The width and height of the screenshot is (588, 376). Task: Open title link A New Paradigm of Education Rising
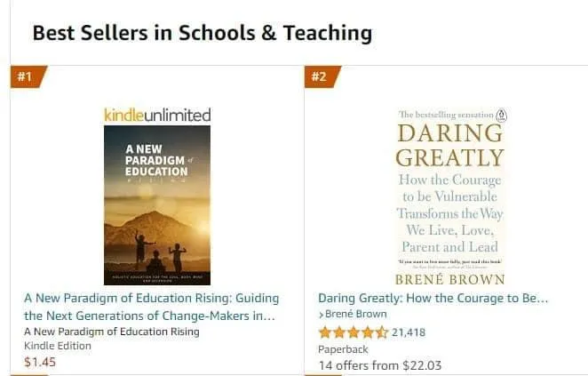tap(152, 307)
